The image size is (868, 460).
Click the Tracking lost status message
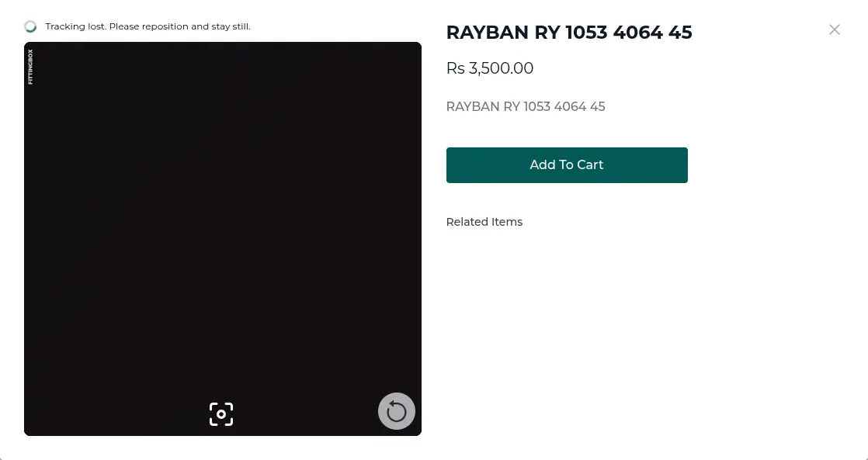148,26
